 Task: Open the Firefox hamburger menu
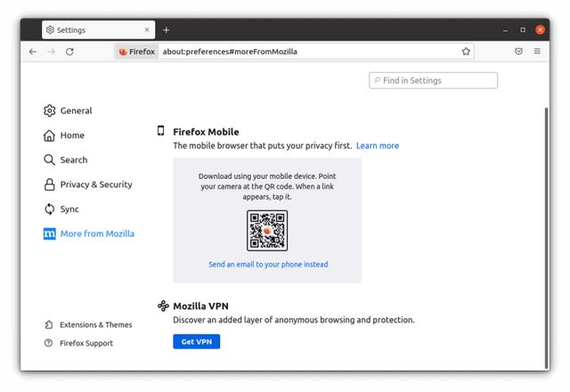click(537, 52)
